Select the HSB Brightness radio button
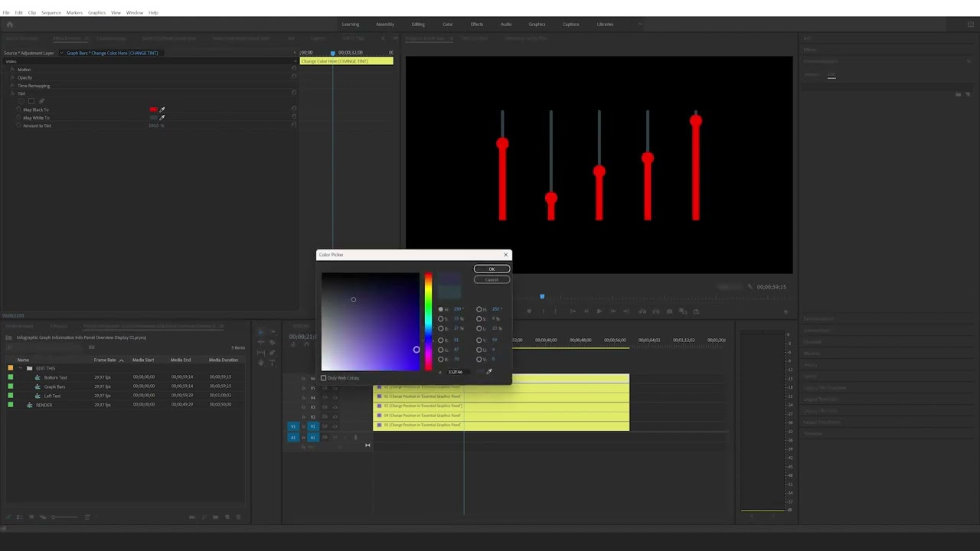This screenshot has height=551, width=980. coord(441,329)
